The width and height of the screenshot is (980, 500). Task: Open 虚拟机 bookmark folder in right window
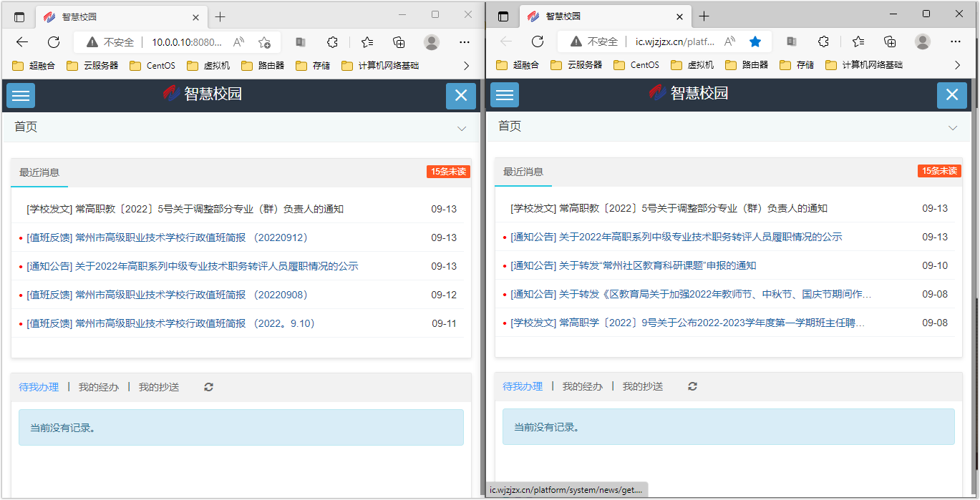click(692, 65)
